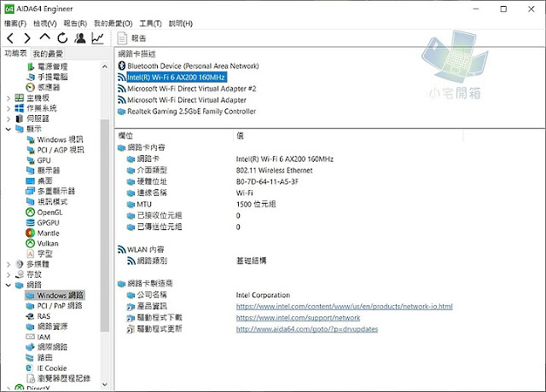Open the 檢視(V) menu

(45, 23)
